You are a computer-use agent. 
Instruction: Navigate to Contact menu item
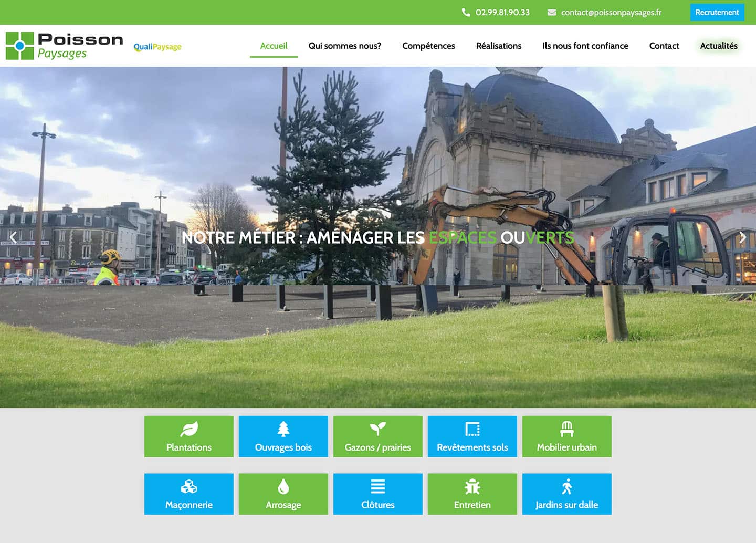664,46
